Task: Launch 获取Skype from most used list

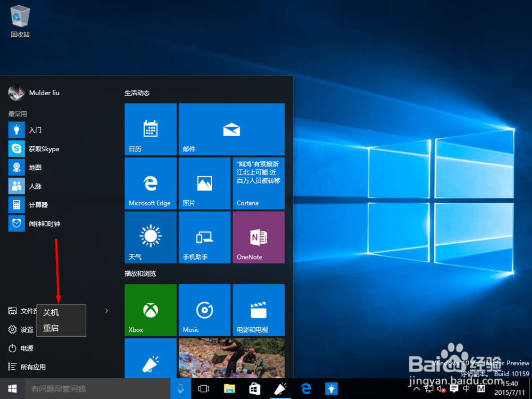Action: pyautogui.click(x=16, y=148)
